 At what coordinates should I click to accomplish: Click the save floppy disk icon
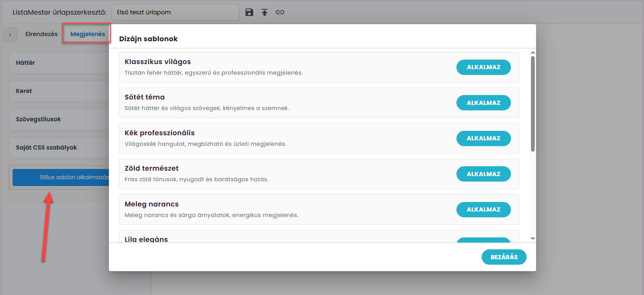[x=249, y=12]
